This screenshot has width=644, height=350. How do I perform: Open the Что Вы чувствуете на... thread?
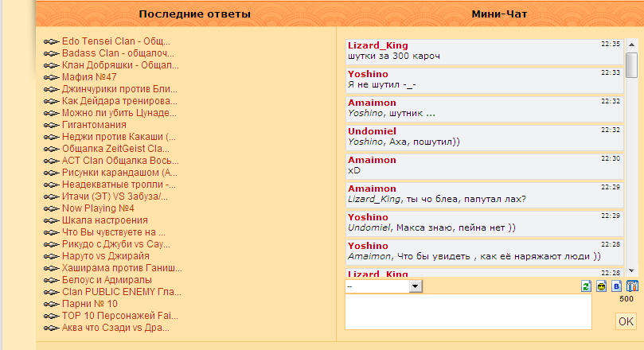point(114,231)
